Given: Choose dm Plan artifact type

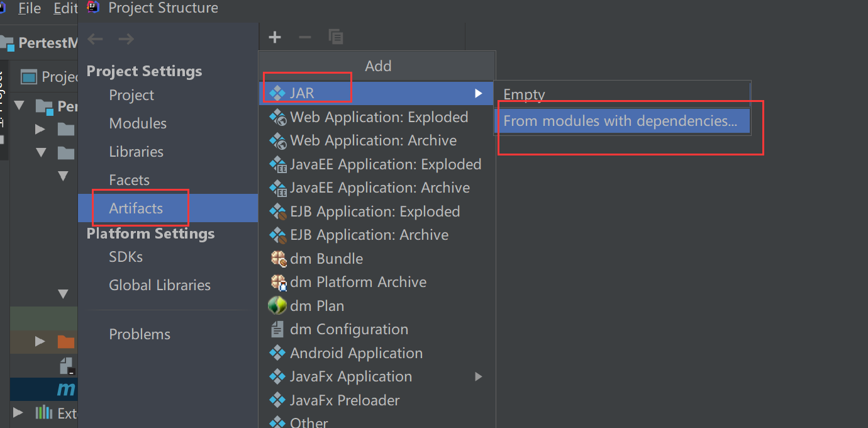Looking at the screenshot, I should pos(316,306).
